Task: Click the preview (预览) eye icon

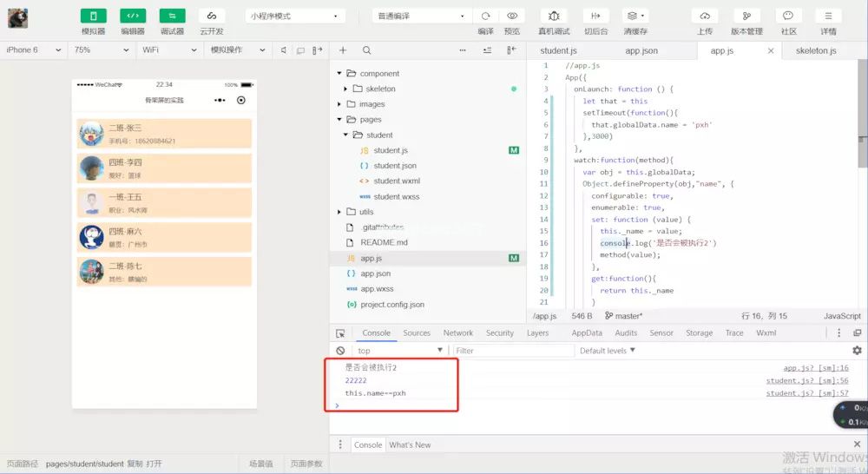Action: (512, 16)
